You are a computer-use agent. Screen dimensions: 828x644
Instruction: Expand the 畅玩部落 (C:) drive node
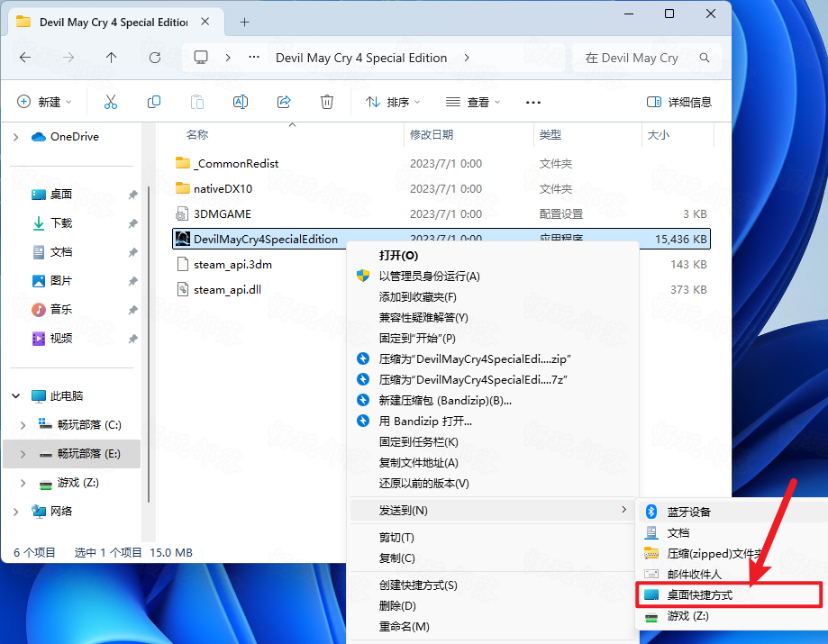point(23,425)
